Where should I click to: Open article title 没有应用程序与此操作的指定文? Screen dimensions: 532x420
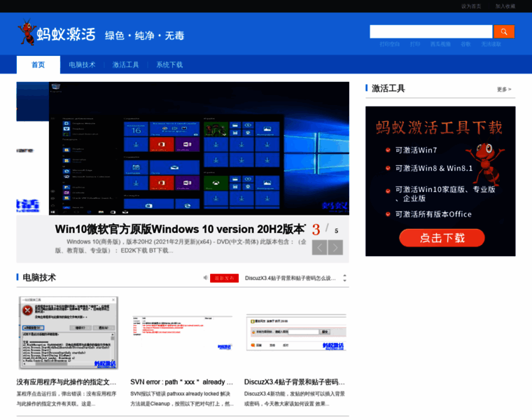click(x=66, y=382)
